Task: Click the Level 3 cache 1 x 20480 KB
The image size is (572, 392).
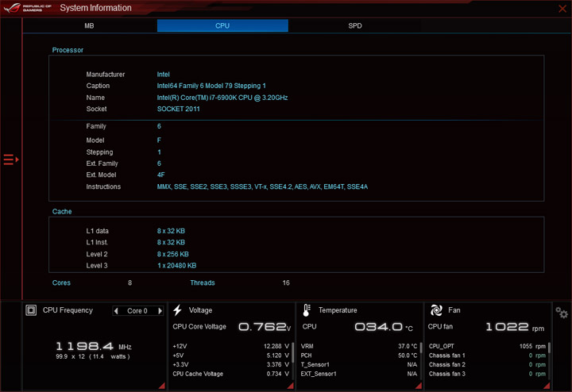Action: tap(176, 266)
